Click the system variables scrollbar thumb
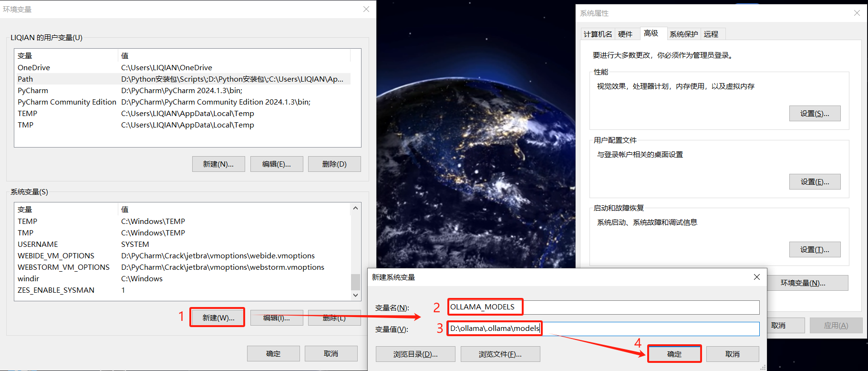Viewport: 868px width, 371px height. 355,282
